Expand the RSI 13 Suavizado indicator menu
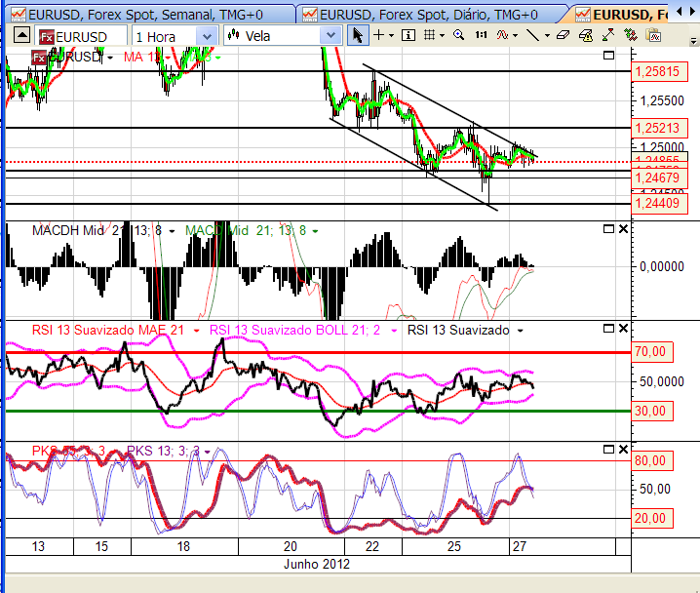The width and height of the screenshot is (700, 593). coord(520,331)
